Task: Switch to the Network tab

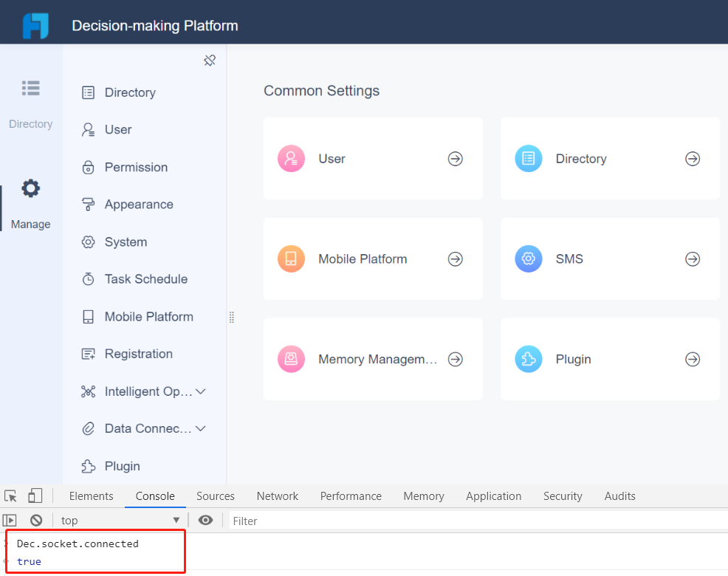Action: coord(278,496)
